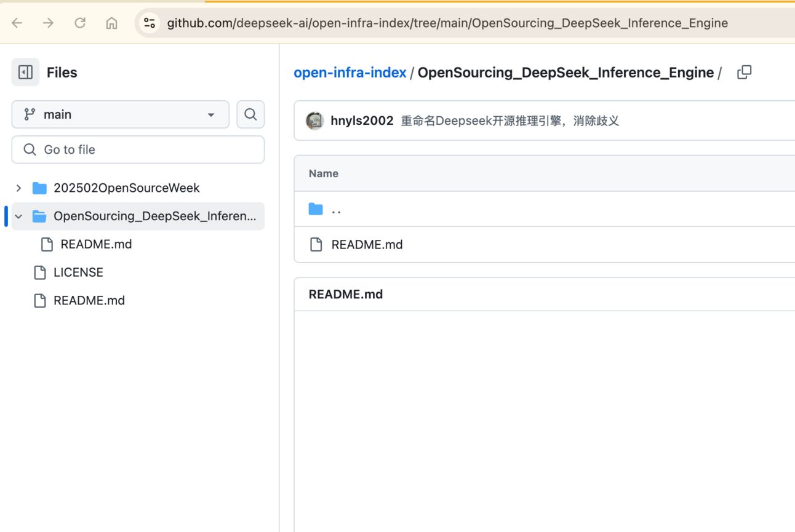Image resolution: width=795 pixels, height=532 pixels.
Task: Expand the 202502OpenSourceWeek folder chevron
Action: [x=18, y=188]
